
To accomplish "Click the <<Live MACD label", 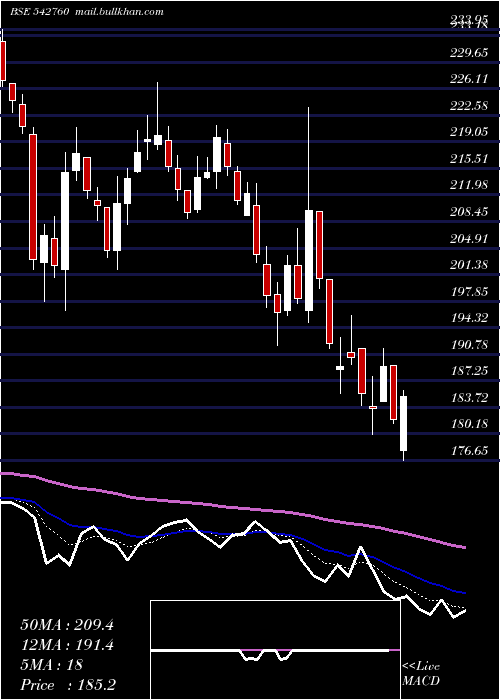I will [421, 674].
